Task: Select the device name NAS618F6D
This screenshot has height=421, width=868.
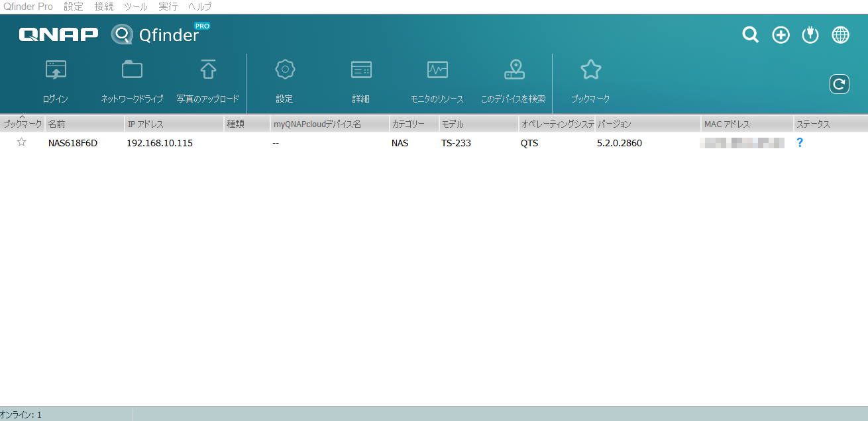Action: [73, 142]
